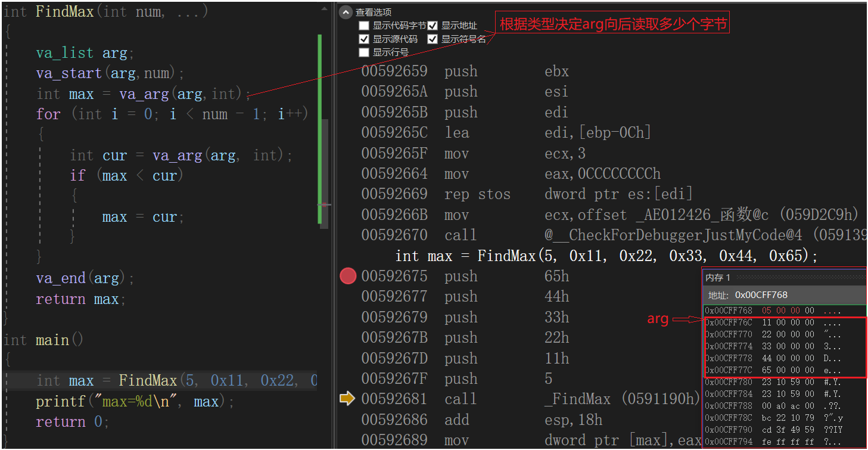Image resolution: width=868 pixels, height=450 pixels.
Task: Click memory row 0x00CFF76C with value 11
Action: tap(773, 322)
